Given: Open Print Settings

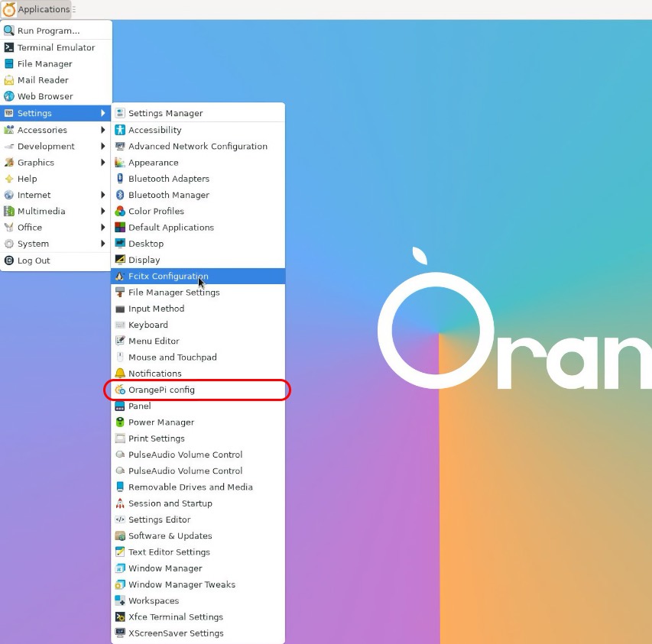Looking at the screenshot, I should [x=198, y=439].
